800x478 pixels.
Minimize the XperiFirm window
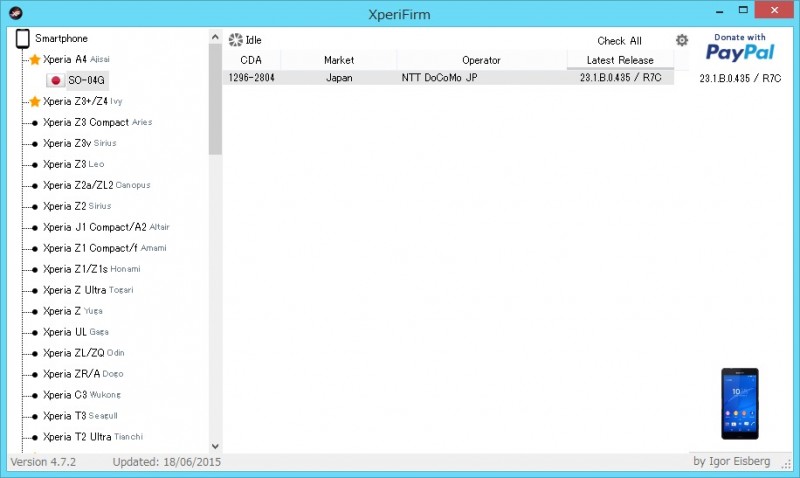(719, 11)
